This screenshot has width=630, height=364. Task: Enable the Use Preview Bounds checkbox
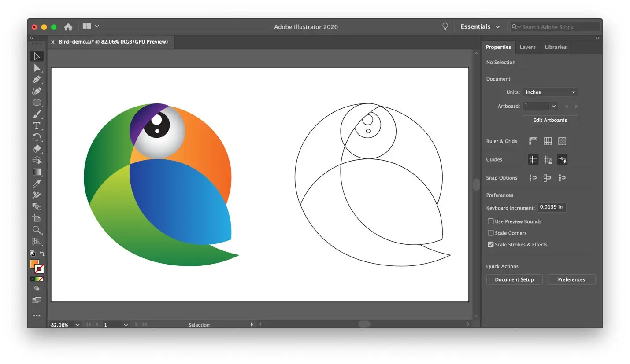click(x=490, y=221)
